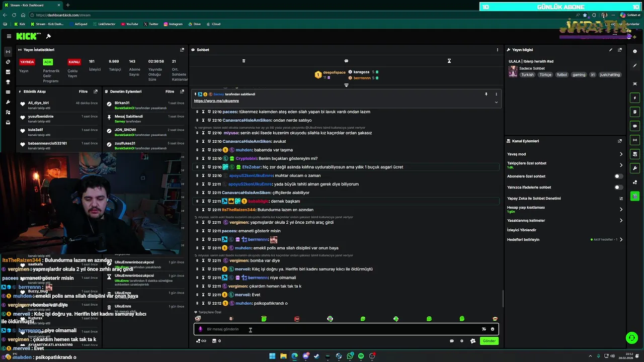Open the Sohbet panel three-dot menu
Image resolution: width=644 pixels, height=362 pixels.
(x=498, y=50)
